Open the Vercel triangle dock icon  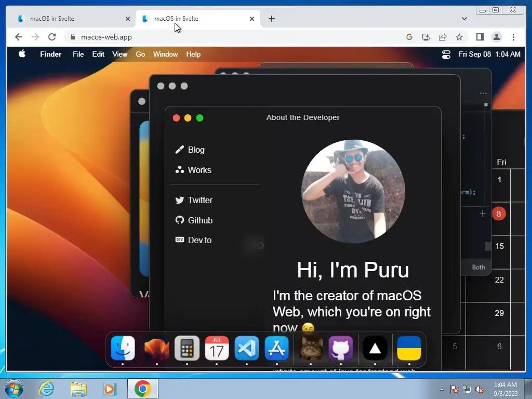click(x=375, y=348)
